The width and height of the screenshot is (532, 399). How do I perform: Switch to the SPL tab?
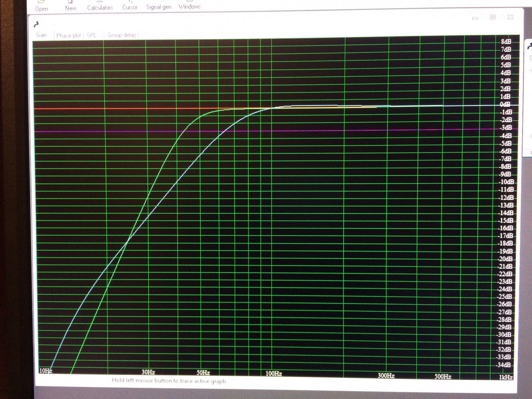point(91,35)
